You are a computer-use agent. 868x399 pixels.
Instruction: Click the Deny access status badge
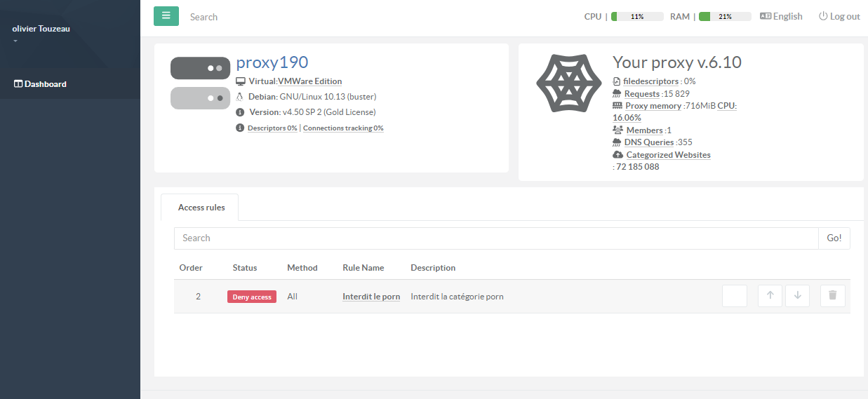[251, 297]
